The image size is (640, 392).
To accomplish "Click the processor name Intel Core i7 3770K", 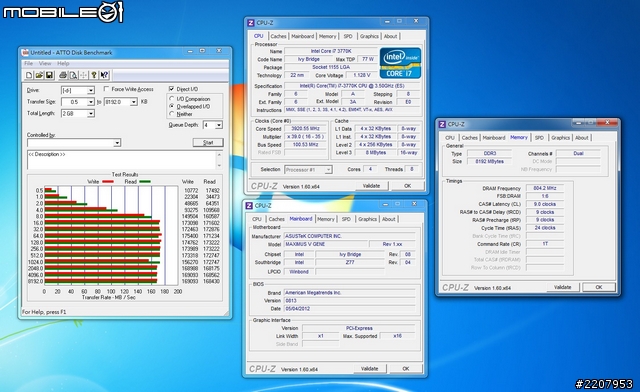I will 331,51.
